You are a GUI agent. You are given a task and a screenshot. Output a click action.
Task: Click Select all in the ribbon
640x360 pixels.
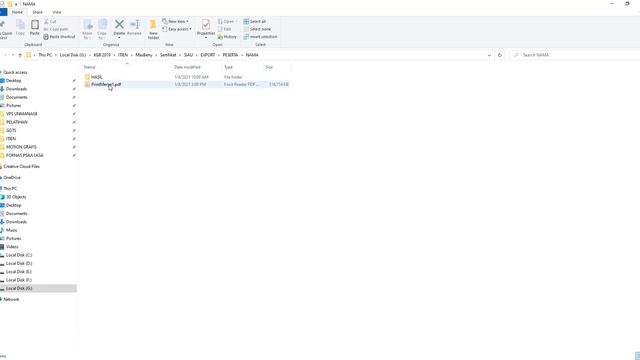[255, 21]
